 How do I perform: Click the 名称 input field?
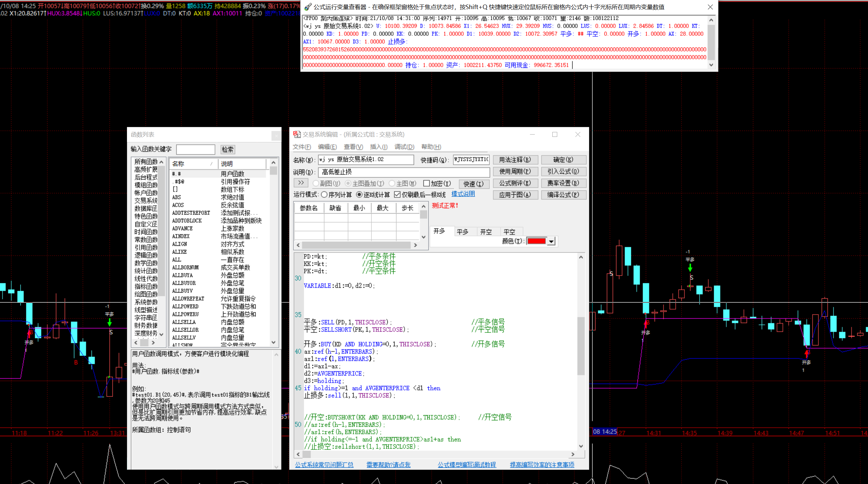pos(366,160)
